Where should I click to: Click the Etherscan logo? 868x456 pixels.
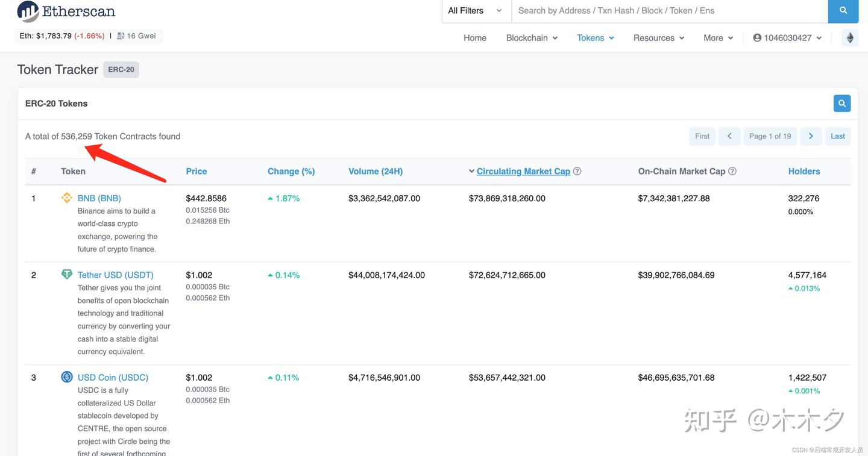coord(65,11)
